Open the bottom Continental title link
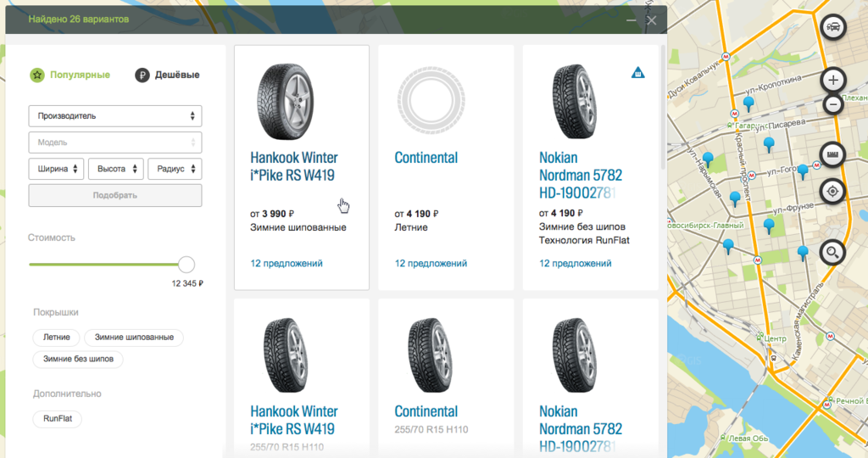 (426, 411)
